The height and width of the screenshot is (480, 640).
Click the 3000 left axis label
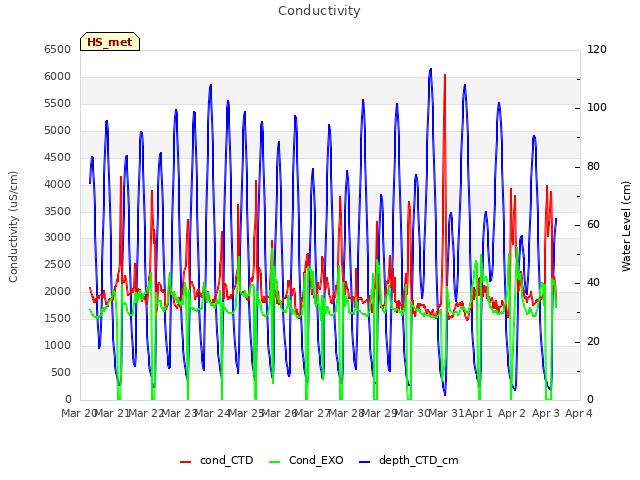tap(58, 237)
